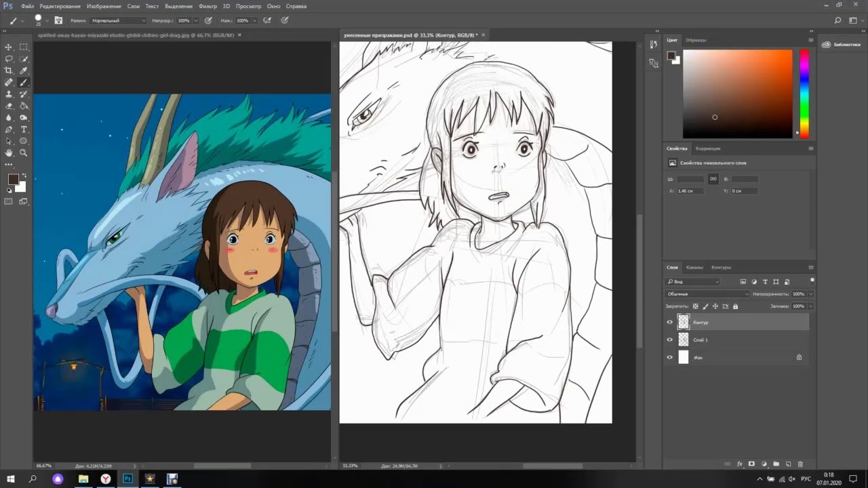The width and height of the screenshot is (868, 488).
Task: Select the Lasso tool
Action: tap(9, 59)
